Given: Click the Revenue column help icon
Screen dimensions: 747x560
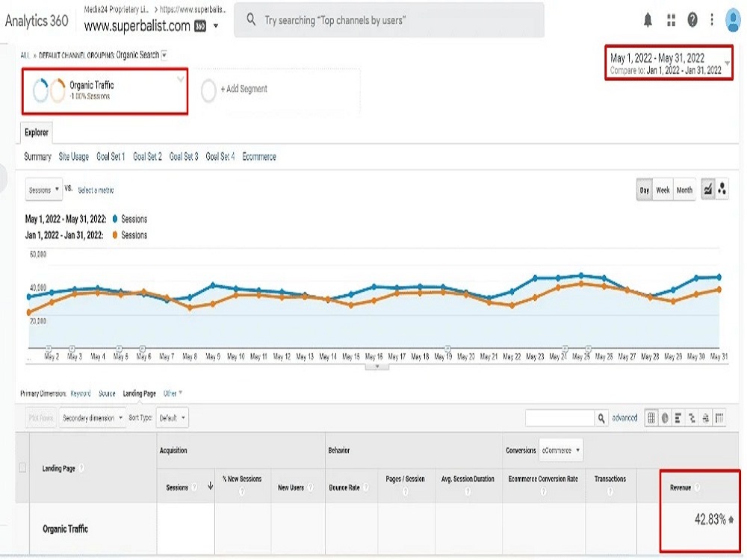Looking at the screenshot, I should click(697, 487).
